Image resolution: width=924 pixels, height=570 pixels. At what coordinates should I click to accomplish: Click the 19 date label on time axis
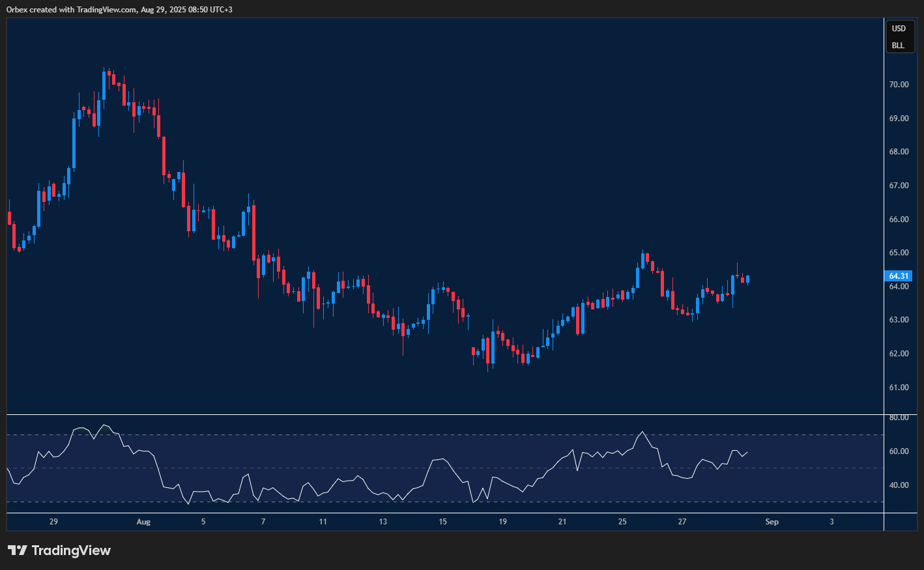point(502,522)
